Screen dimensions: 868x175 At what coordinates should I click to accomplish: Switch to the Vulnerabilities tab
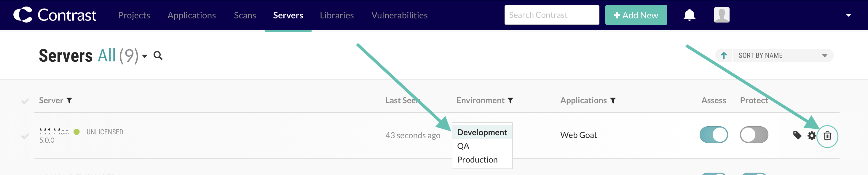click(x=399, y=15)
